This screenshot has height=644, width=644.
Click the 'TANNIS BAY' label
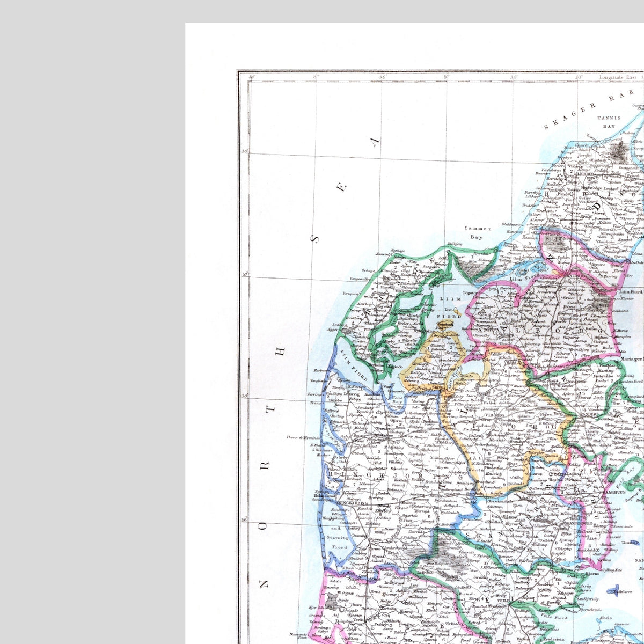pos(609,122)
